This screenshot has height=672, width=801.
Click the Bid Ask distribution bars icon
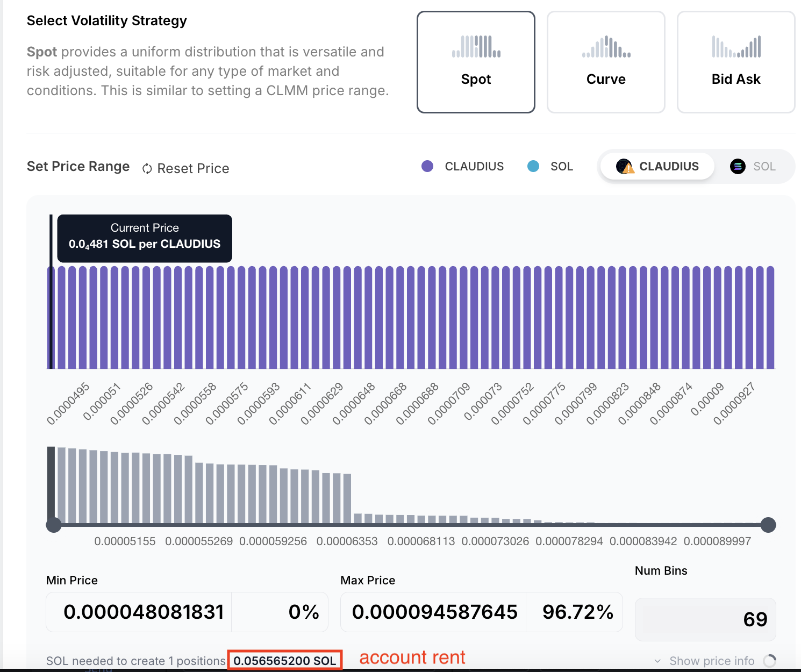(736, 47)
